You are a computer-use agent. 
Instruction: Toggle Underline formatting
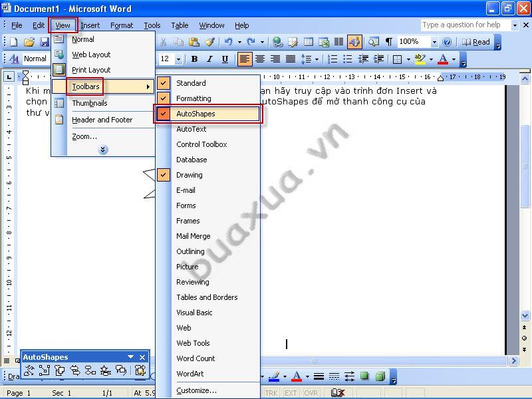(225, 59)
